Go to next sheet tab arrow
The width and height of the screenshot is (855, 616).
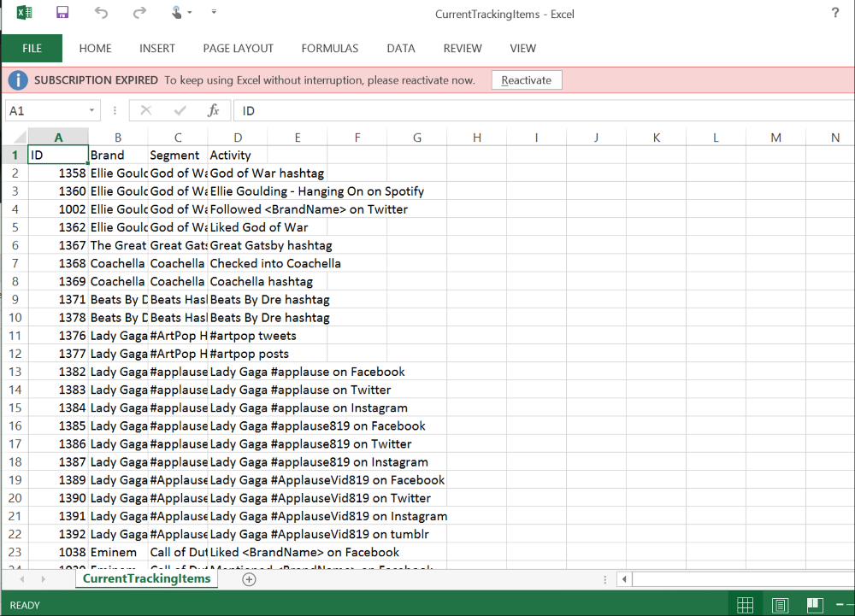(x=43, y=579)
